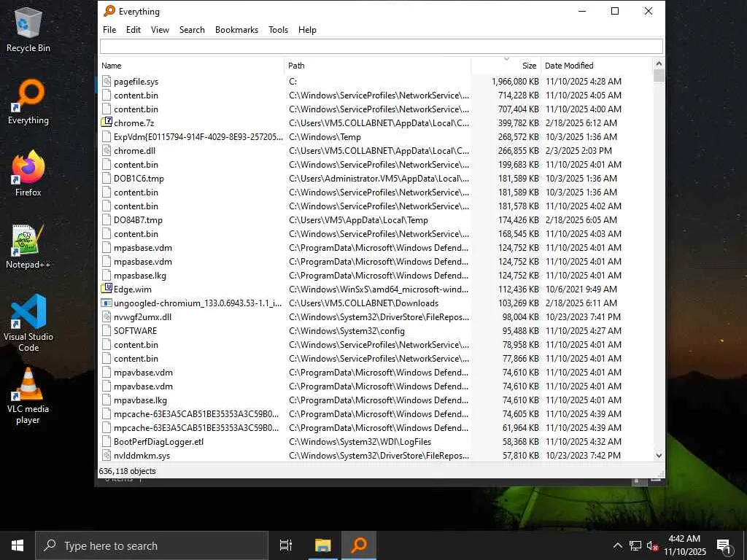Open the File menu

coord(109,29)
